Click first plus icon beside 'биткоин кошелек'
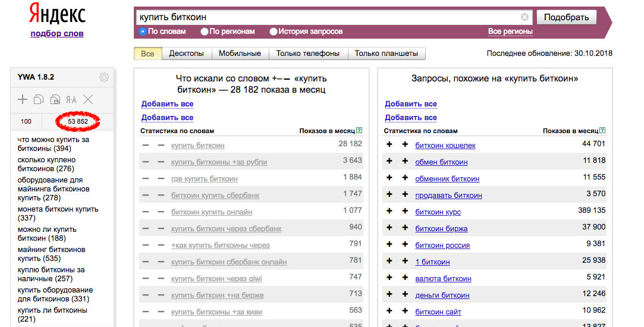Image resolution: width=644 pixels, height=327 pixels. point(389,144)
